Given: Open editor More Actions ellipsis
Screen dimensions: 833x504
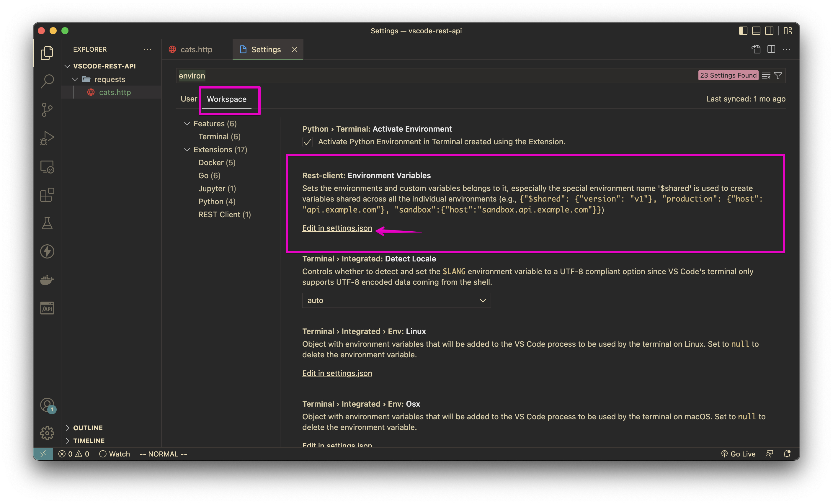Looking at the screenshot, I should pyautogui.click(x=786, y=49).
